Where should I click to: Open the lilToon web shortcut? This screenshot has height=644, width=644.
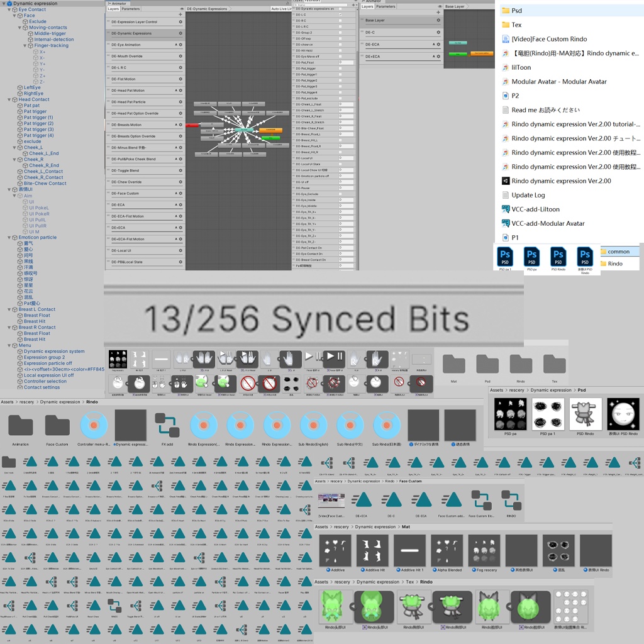pyautogui.click(x=521, y=67)
